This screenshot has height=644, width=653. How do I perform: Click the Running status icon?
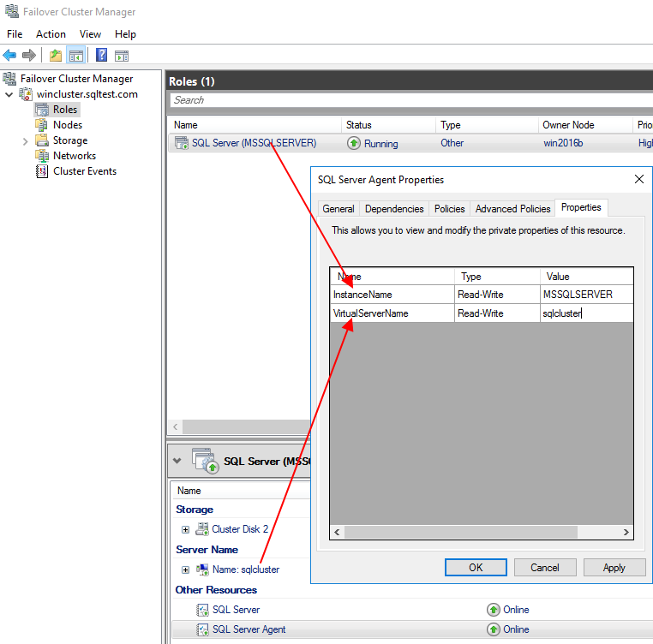pos(354,143)
